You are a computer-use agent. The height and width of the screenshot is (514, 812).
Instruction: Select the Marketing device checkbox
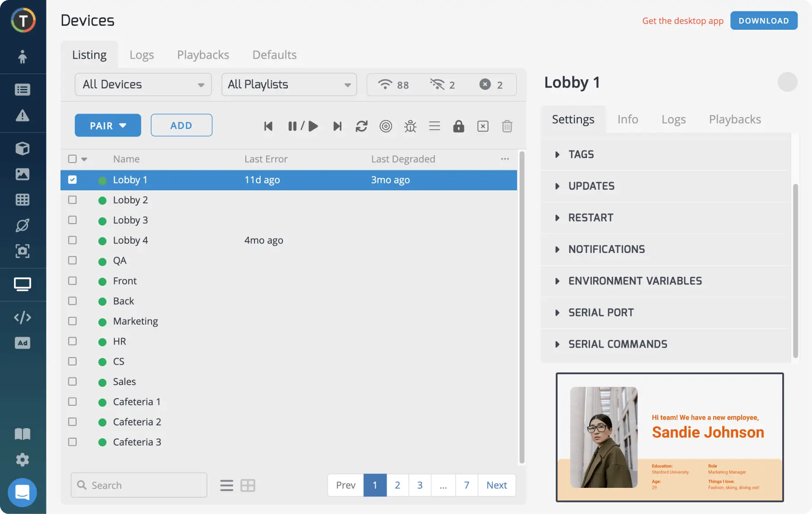click(72, 321)
